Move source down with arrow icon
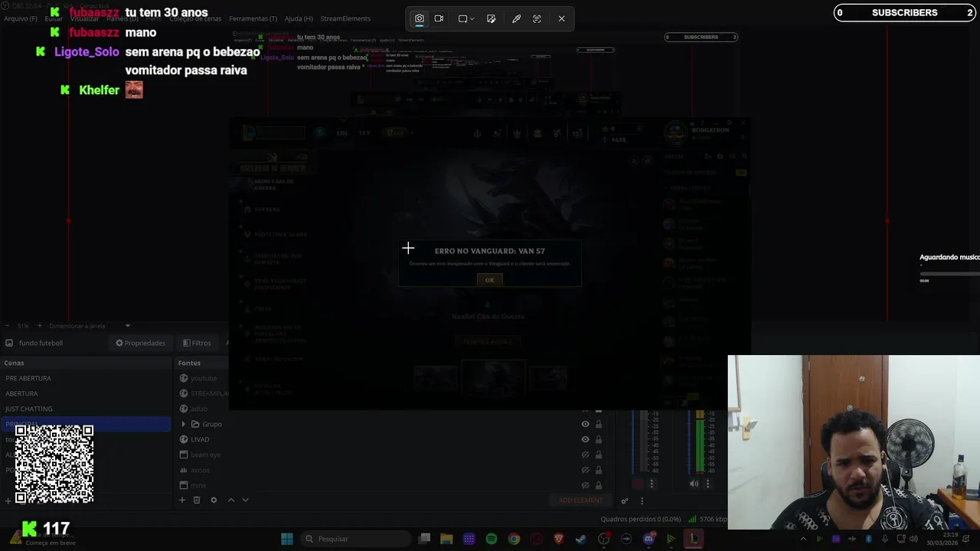 point(245,500)
